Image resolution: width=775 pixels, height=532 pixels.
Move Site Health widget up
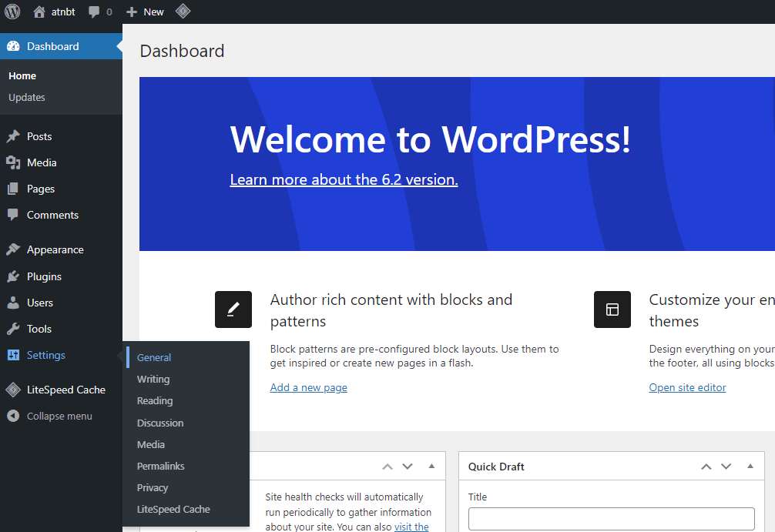click(x=387, y=467)
